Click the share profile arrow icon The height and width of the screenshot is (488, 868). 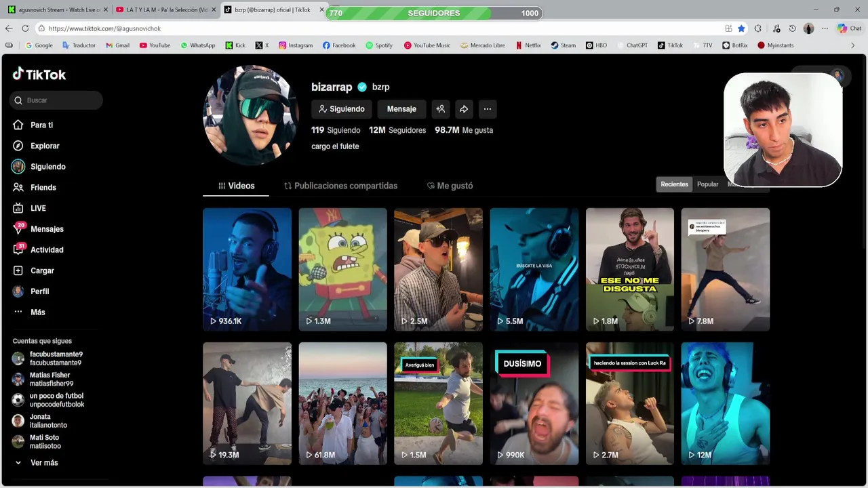[x=464, y=109]
